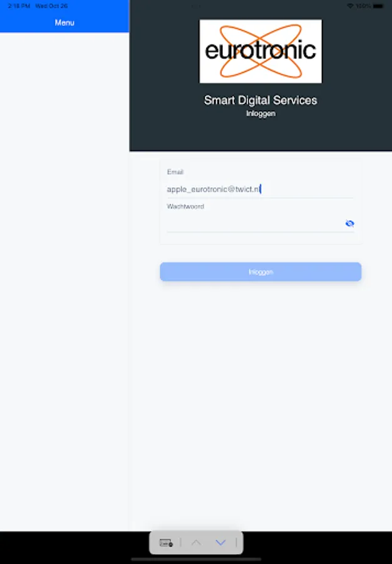Screen dimensions: 392x564
Task: Tap the eurotronic logo image
Action: [260, 51]
